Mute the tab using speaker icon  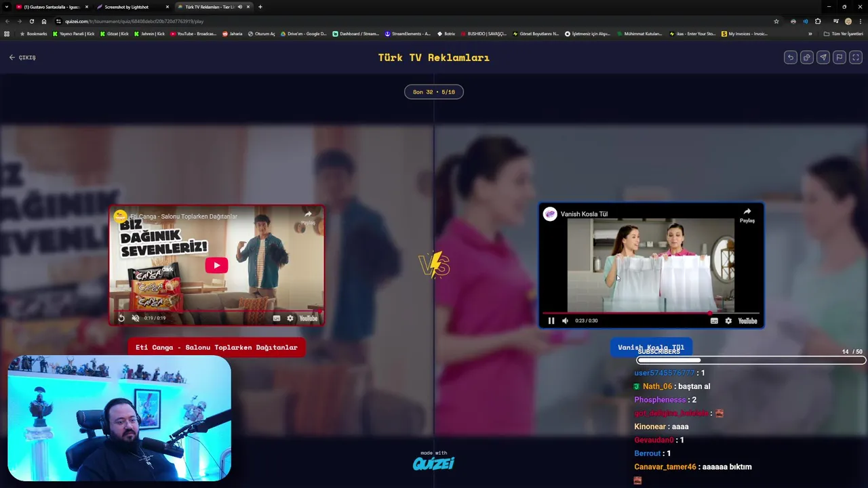(x=239, y=7)
